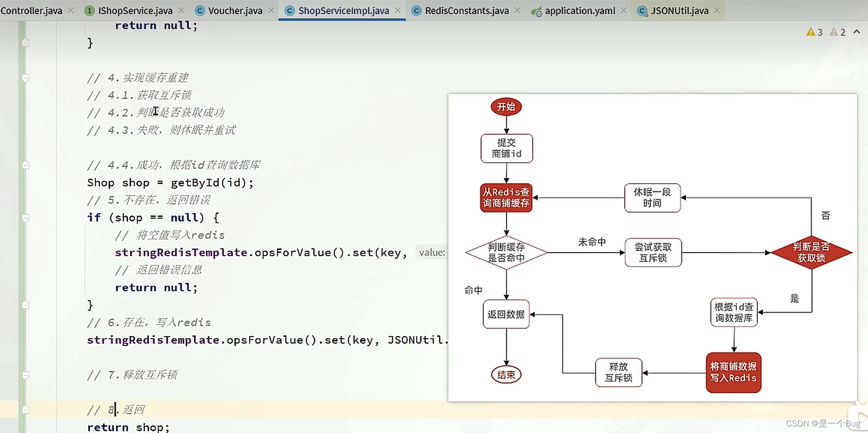Click the '// 返回错误信息' comment
Screen dimensions: 868x433
[159, 270]
